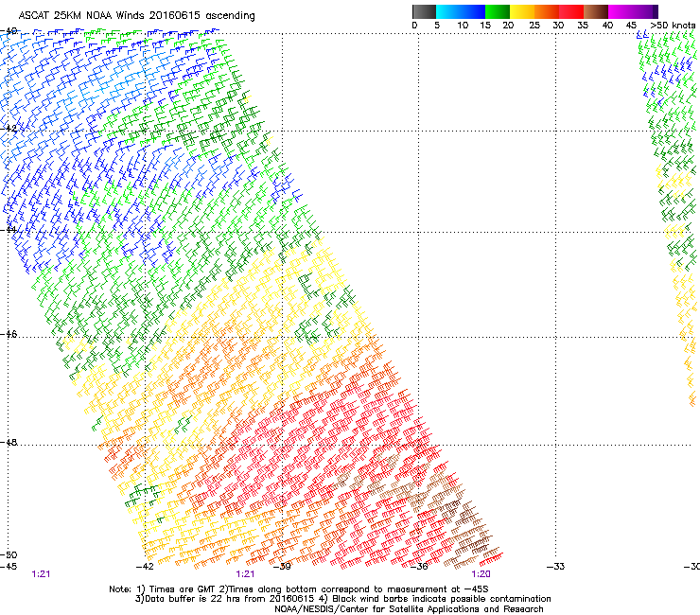Click the -45 longitude axis label
Screen dimensions: 700x615
point(9,567)
